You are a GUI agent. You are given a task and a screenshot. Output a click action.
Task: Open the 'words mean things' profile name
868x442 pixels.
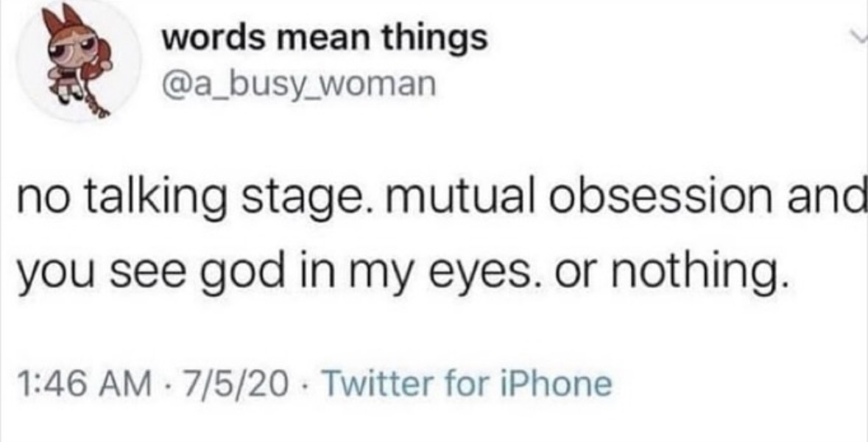[x=325, y=39]
